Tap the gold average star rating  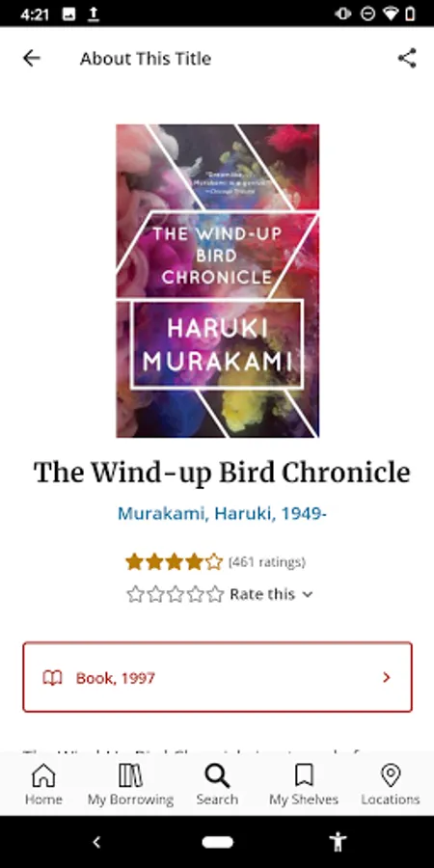175,562
